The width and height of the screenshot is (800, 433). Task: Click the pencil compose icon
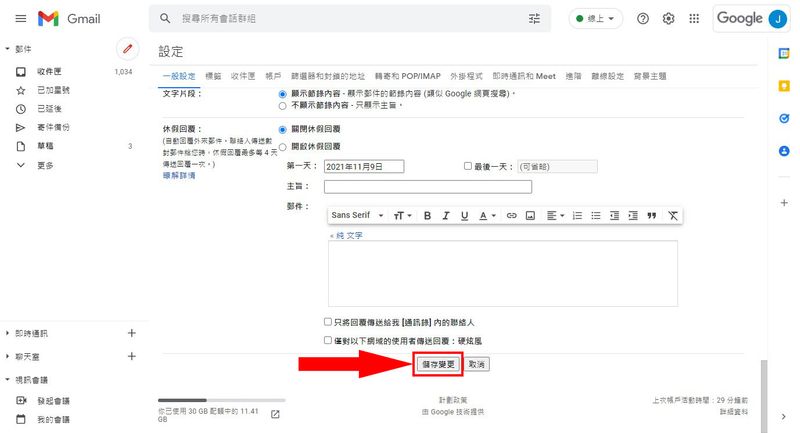pyautogui.click(x=128, y=49)
